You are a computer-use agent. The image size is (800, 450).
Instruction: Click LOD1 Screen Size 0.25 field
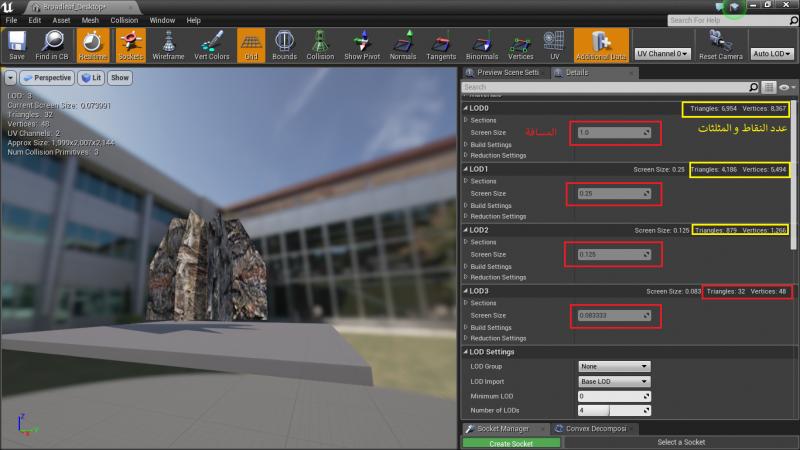(614, 194)
